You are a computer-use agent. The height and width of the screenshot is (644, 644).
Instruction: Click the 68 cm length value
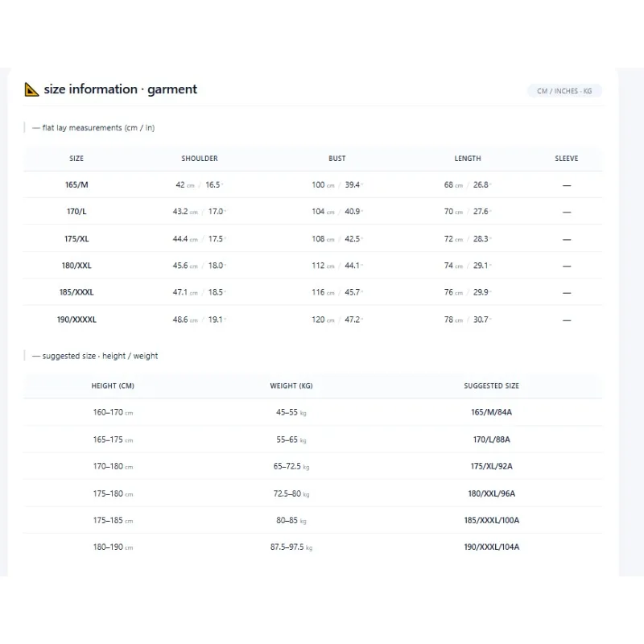pos(453,185)
